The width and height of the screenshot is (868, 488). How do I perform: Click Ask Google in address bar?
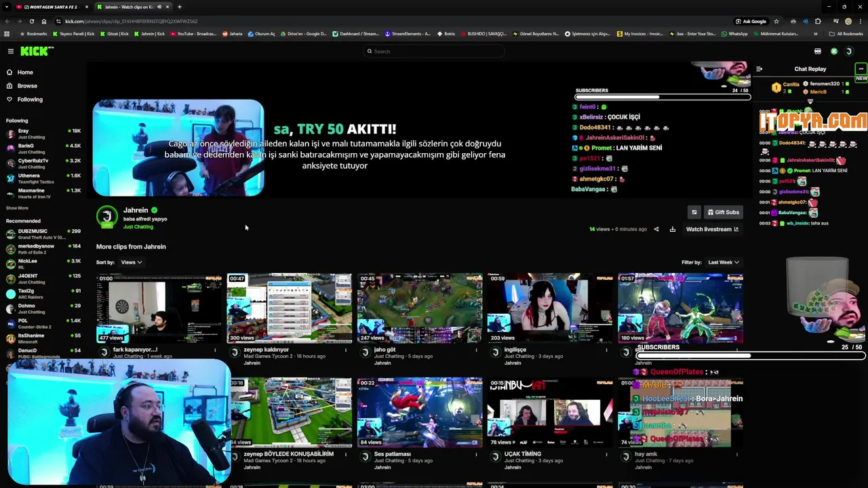(x=751, y=21)
